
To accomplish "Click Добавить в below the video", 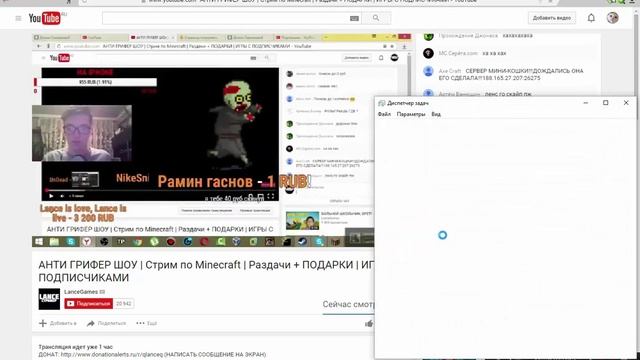I will [58, 323].
